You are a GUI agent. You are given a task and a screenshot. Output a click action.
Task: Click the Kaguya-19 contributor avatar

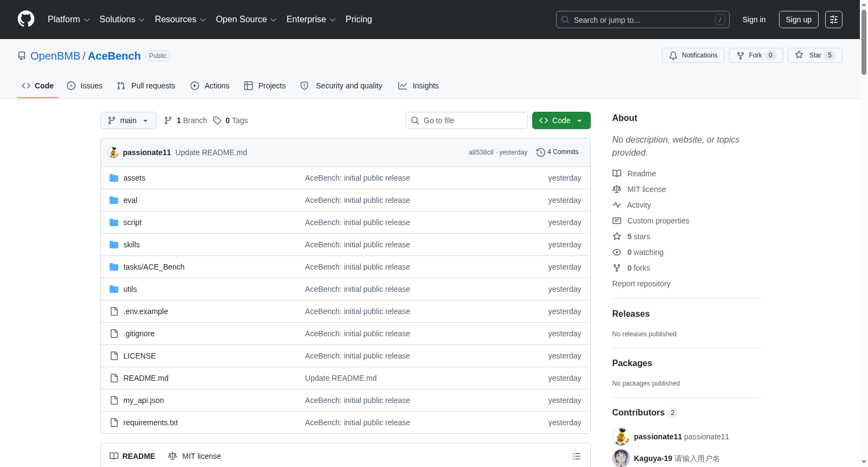point(621,458)
